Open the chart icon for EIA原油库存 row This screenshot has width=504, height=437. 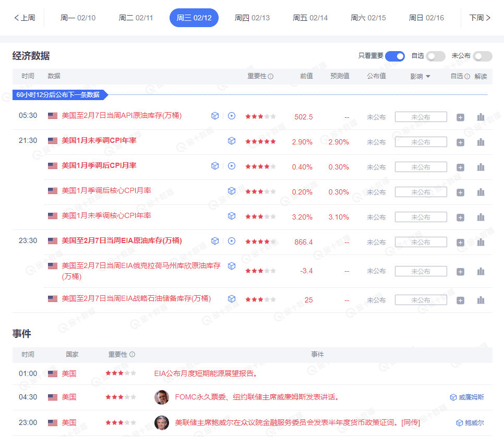pos(480,242)
